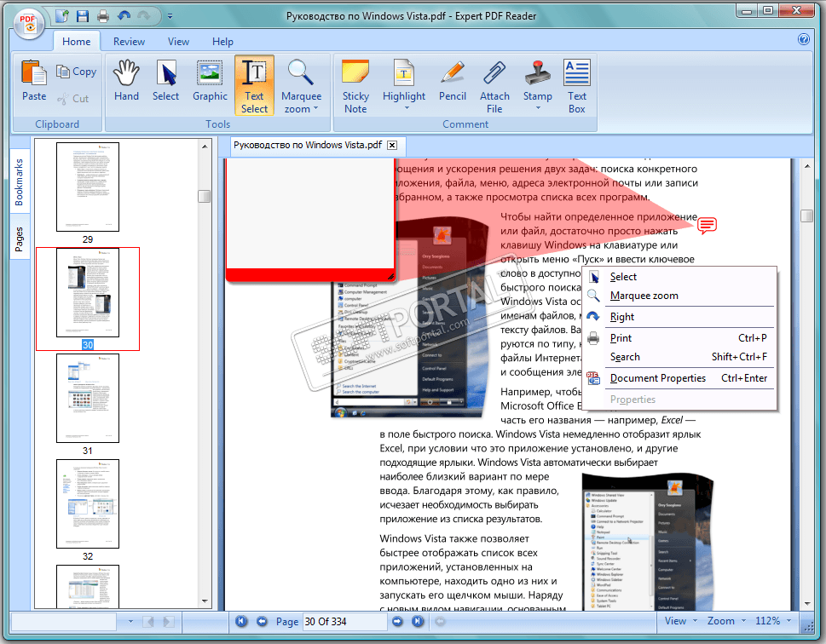The width and height of the screenshot is (826, 644).
Task: Click the Attach File paperclip tool
Action: point(494,86)
